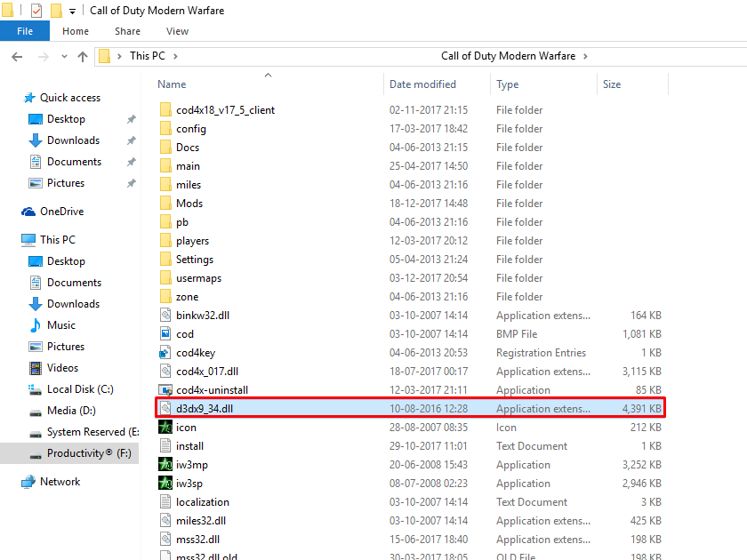Select the Settings folder icon
The width and height of the screenshot is (747, 560).
[x=165, y=259]
